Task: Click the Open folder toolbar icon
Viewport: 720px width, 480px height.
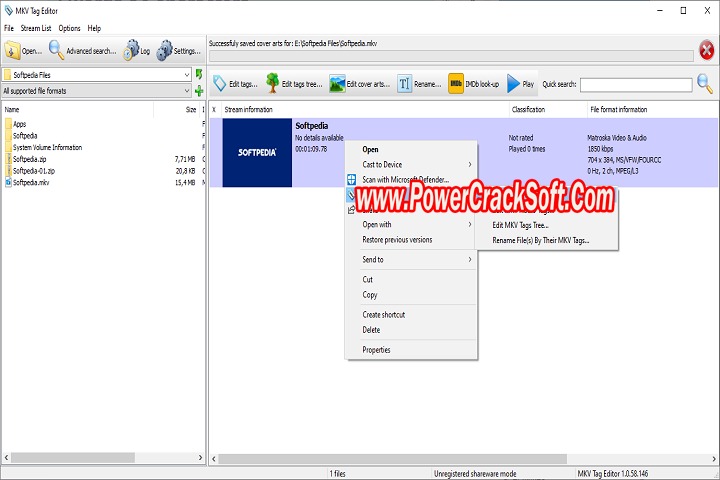Action: 14,50
